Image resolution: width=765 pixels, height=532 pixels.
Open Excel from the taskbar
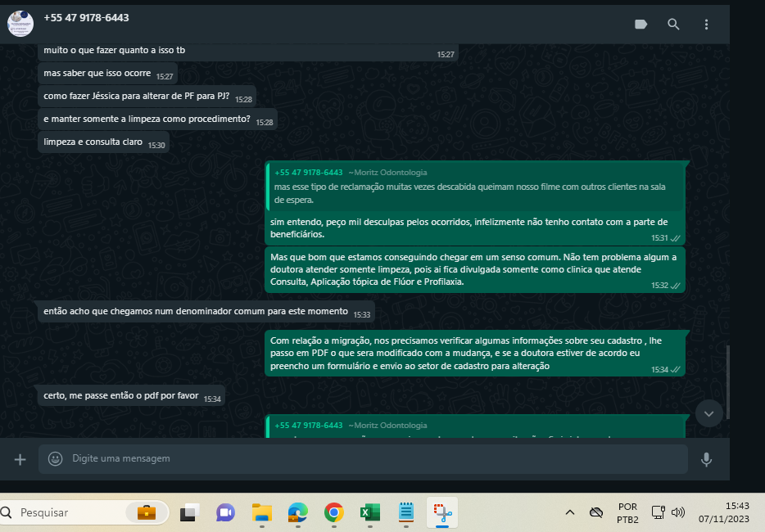[369, 512]
